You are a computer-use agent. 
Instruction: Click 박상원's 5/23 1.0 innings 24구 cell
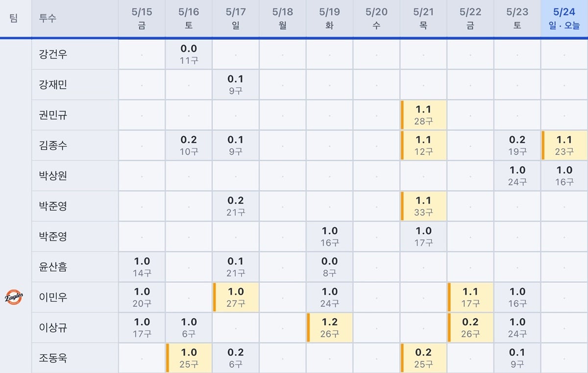[517, 176]
